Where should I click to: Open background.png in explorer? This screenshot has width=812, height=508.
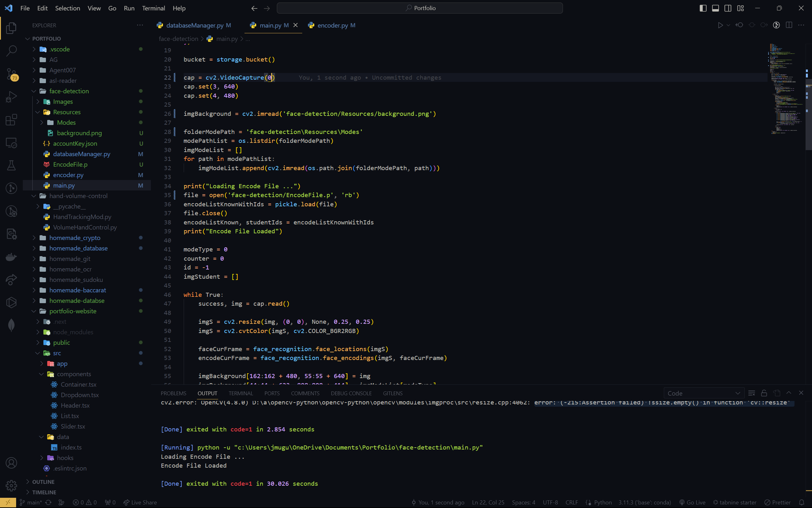[86, 133]
